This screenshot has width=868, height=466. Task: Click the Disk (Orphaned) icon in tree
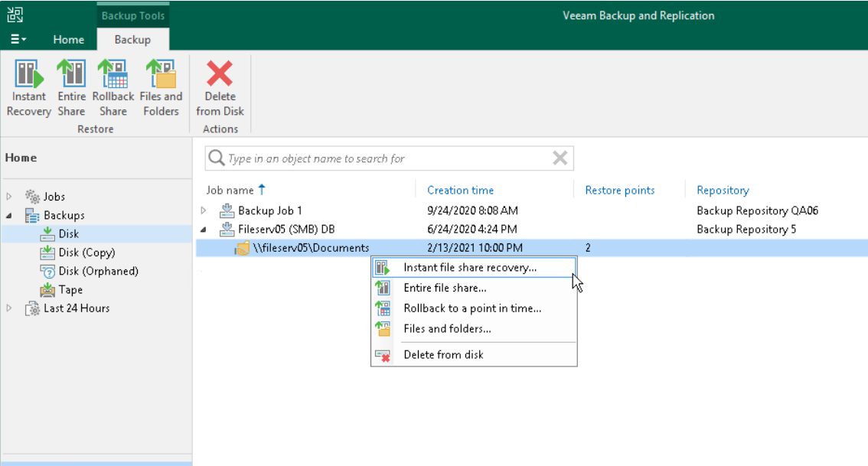point(47,271)
